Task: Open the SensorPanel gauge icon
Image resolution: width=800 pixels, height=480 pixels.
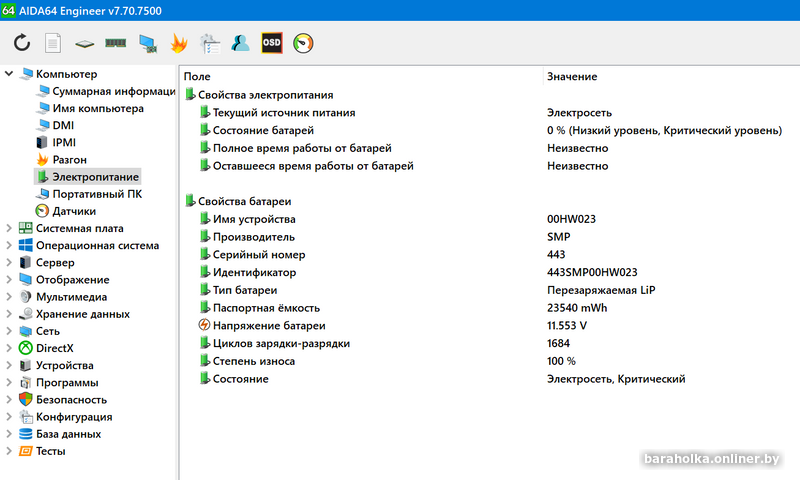Action: point(303,43)
